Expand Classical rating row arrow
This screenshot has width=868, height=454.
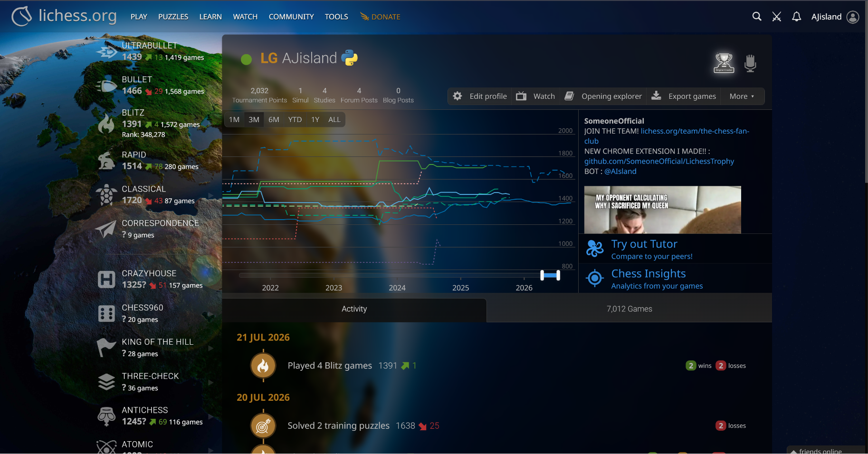(211, 195)
